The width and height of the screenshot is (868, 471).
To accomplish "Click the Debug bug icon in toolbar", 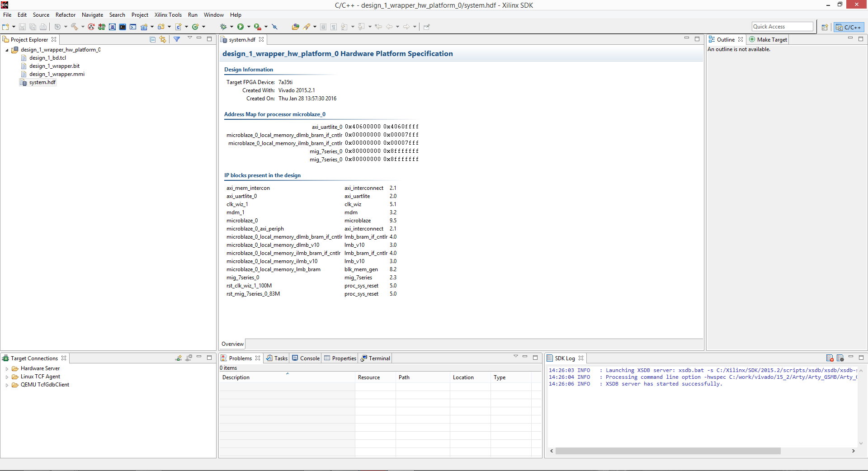I will [x=223, y=27].
